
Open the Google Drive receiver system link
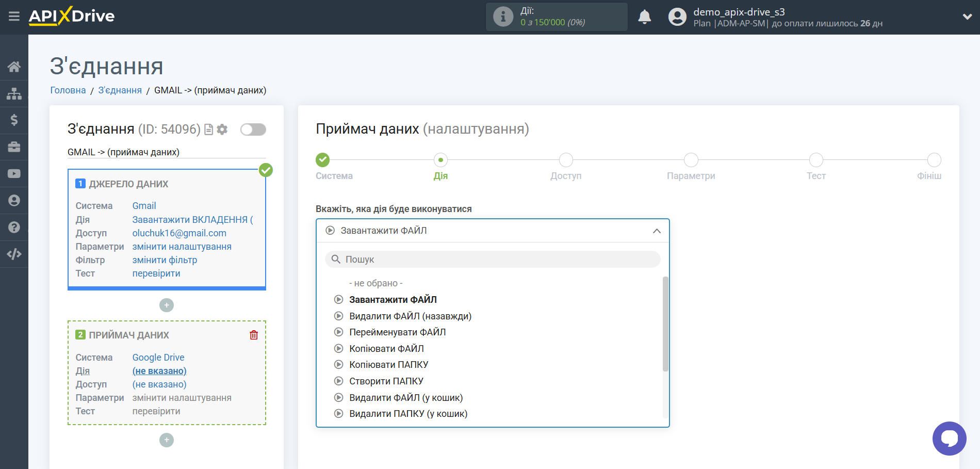click(x=158, y=358)
